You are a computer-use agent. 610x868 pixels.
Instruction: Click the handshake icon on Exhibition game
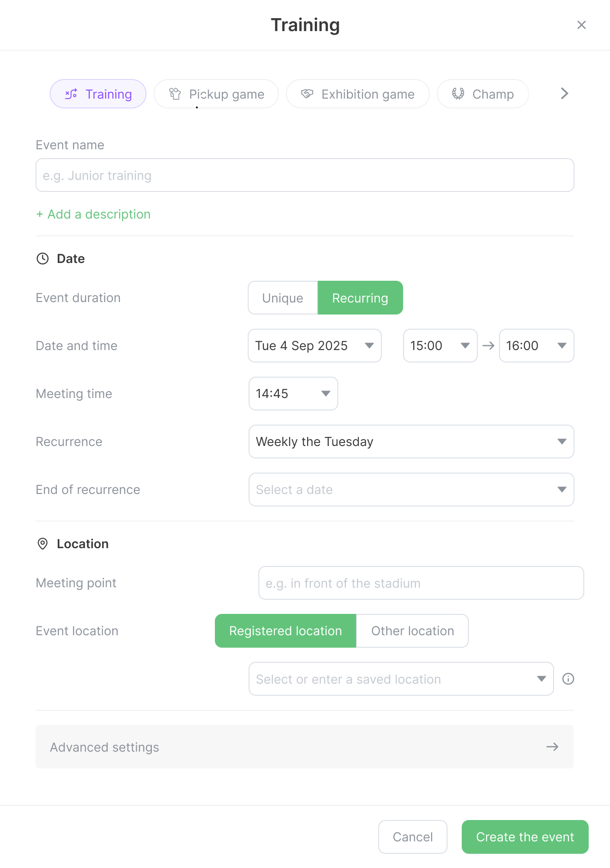coord(308,94)
